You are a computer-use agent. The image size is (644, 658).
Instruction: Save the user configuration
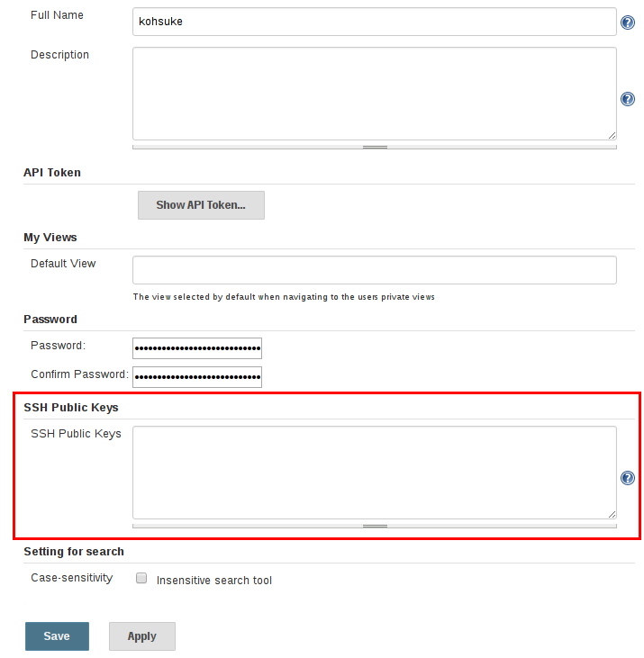[57, 636]
